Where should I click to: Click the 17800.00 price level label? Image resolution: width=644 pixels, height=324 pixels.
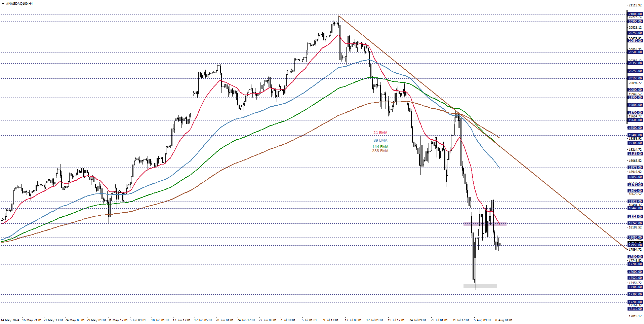635,257
